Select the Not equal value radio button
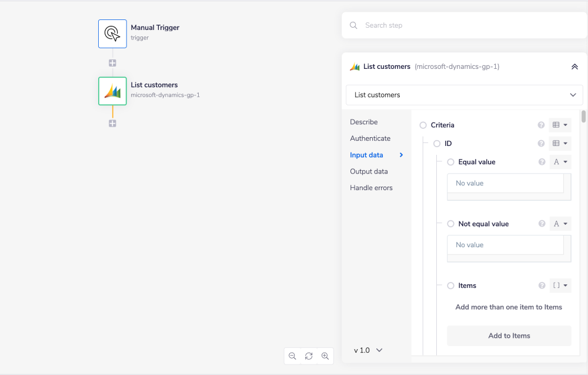The width and height of the screenshot is (588, 375). click(x=451, y=224)
